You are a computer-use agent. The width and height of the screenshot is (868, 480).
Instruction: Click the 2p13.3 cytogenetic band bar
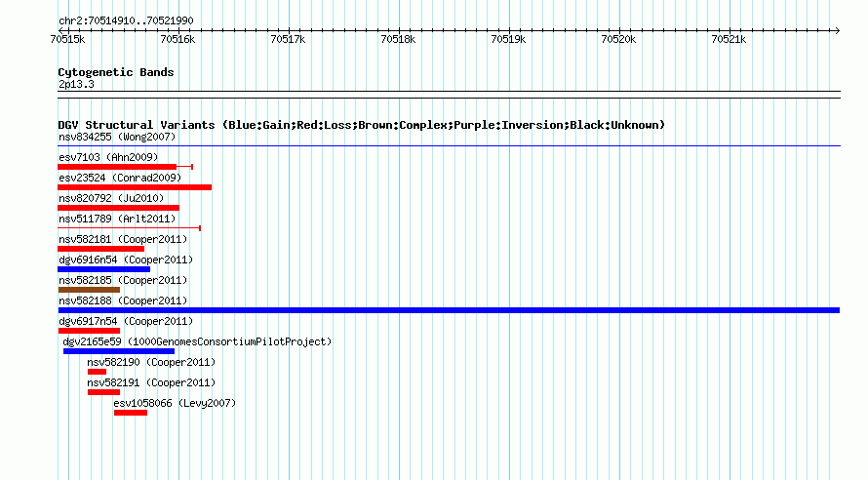pyautogui.click(x=449, y=95)
